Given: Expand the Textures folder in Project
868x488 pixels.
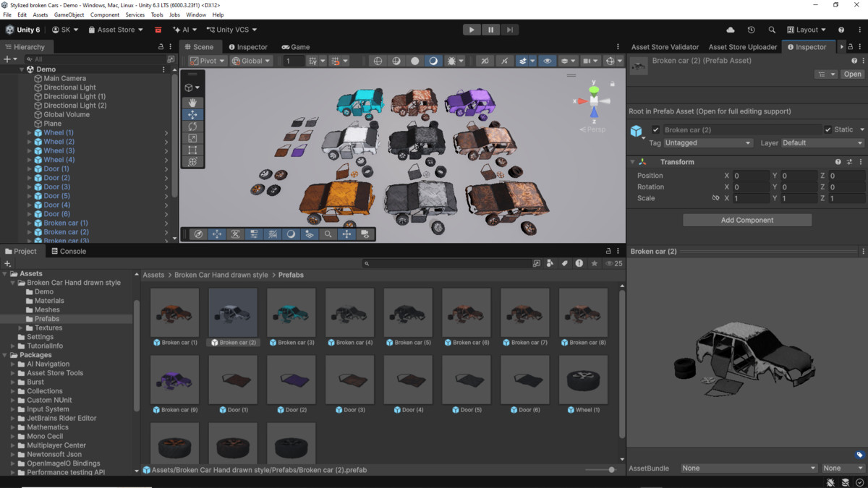Looking at the screenshot, I should 21,328.
